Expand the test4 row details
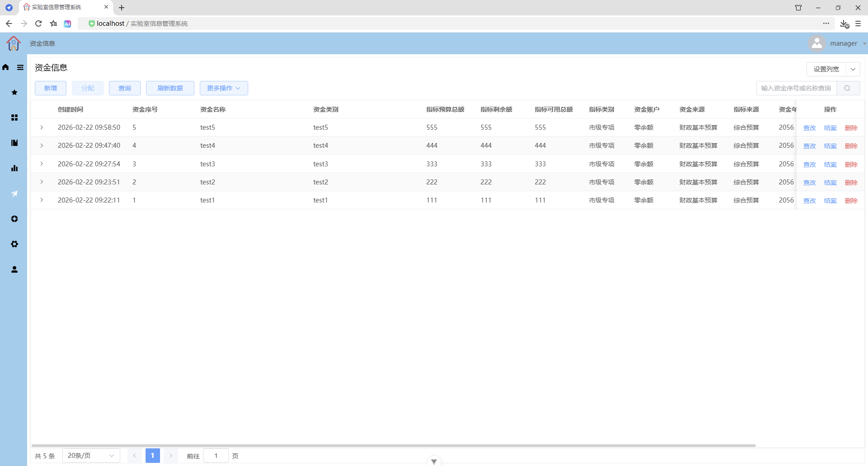The width and height of the screenshot is (868, 466). pos(42,146)
